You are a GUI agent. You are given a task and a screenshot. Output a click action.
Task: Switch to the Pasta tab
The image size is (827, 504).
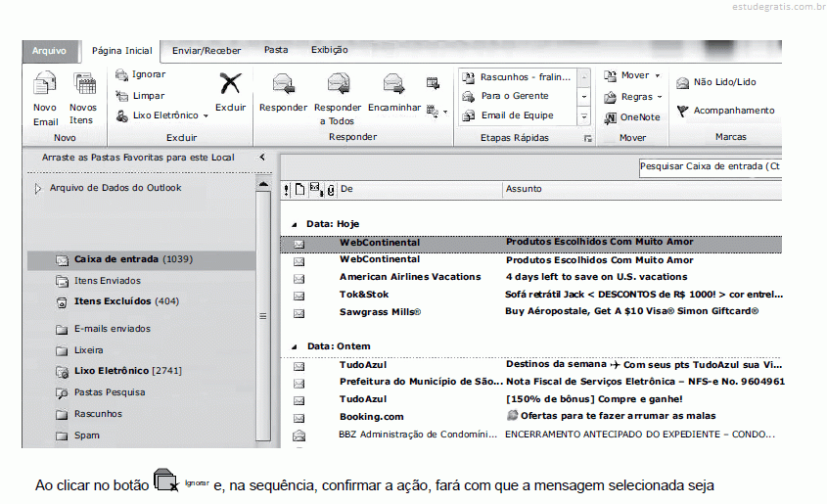[276, 50]
